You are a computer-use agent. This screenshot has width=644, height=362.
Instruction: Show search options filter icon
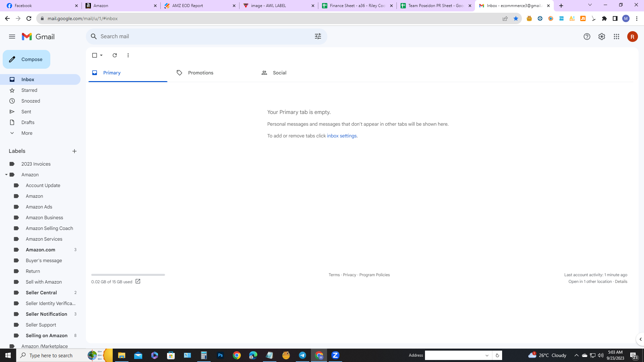(x=318, y=36)
